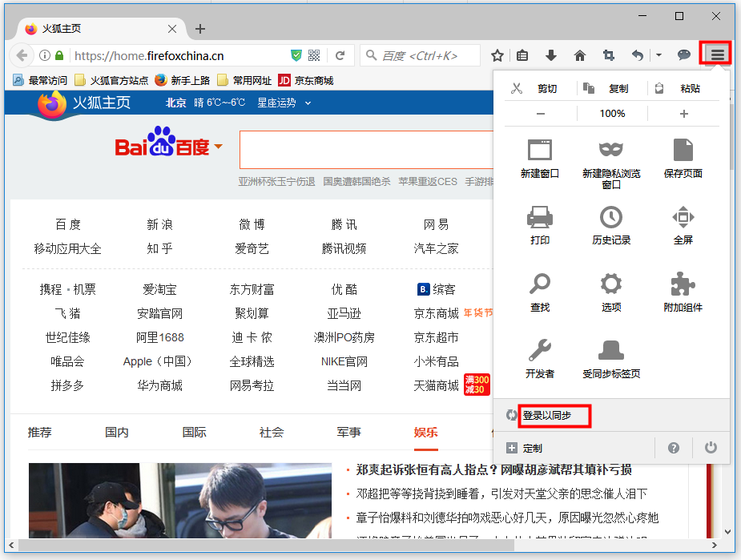Image resolution: width=741 pixels, height=560 pixels.
Task: Zoom out with the minus button
Action: [541, 114]
